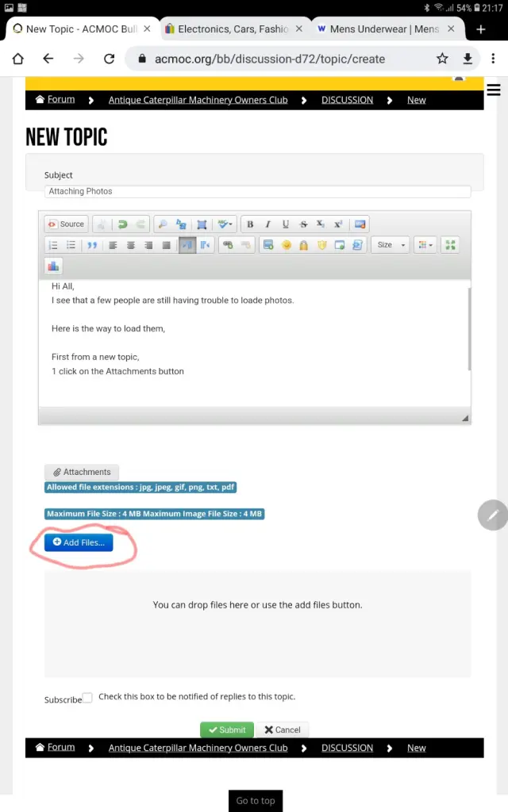Apply italic formatting in the editor

(x=268, y=224)
